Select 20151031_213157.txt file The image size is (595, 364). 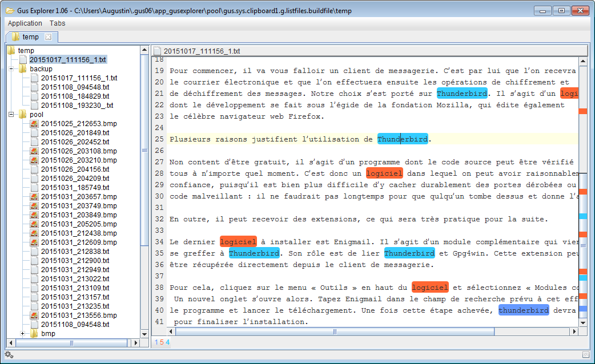(x=75, y=297)
